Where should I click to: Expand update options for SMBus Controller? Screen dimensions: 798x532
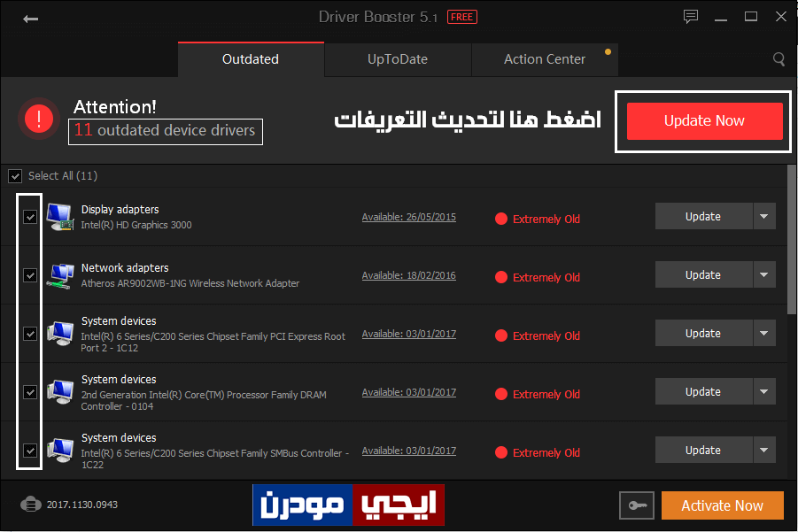coord(764,450)
